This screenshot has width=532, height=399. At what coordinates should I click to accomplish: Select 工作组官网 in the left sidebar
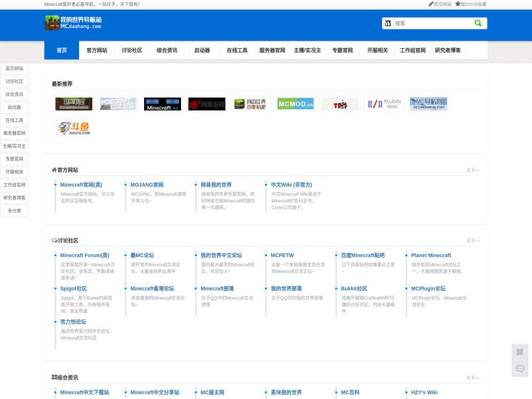14,185
